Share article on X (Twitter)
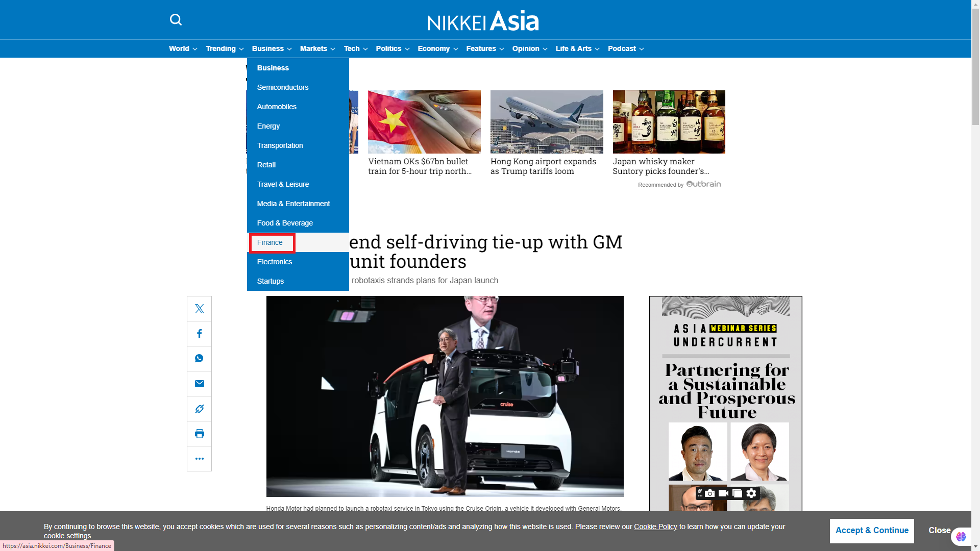This screenshot has width=980, height=551. (199, 309)
